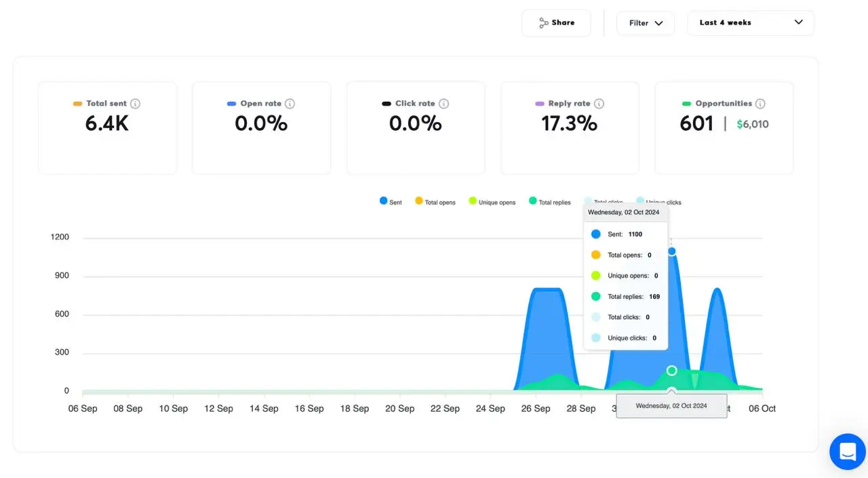Click the Total sent 6.4K value
This screenshot has height=478, width=868.
tap(107, 123)
